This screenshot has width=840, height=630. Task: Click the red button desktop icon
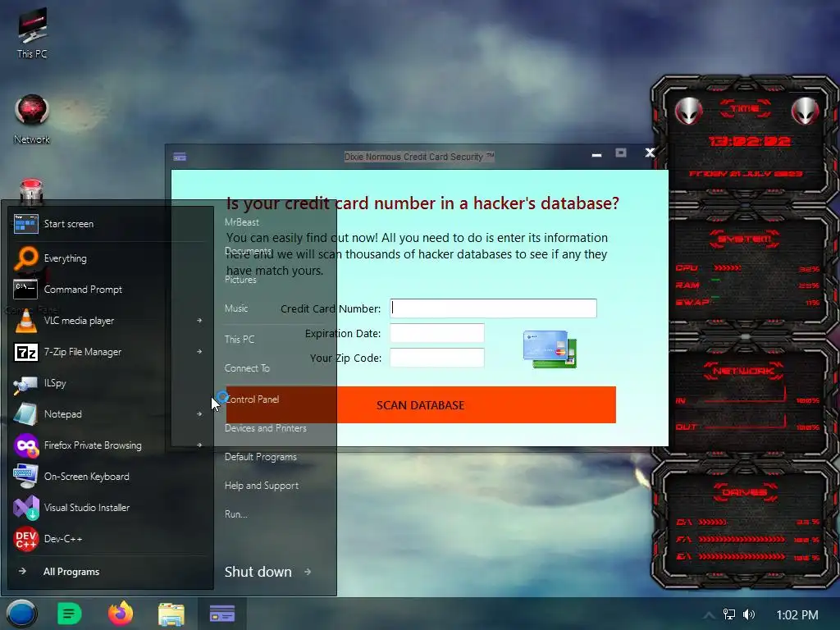click(32, 190)
